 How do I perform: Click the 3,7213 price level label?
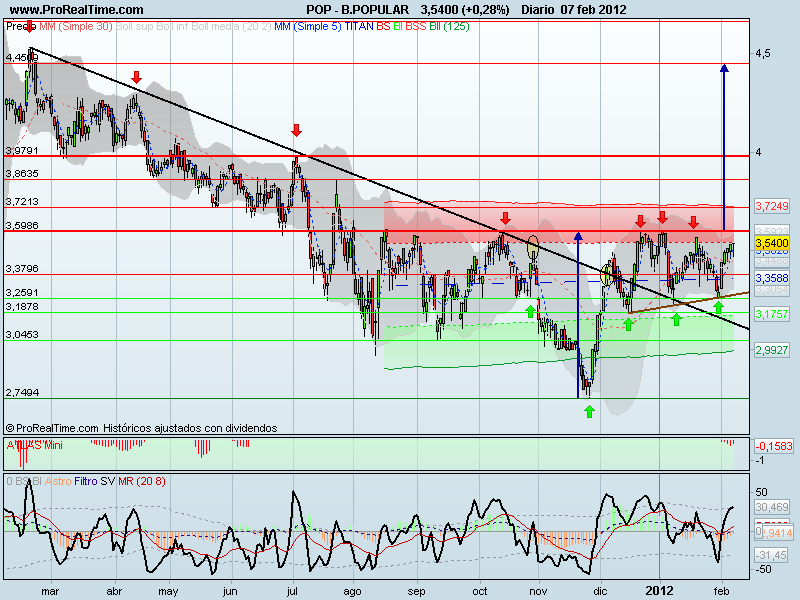click(x=21, y=202)
